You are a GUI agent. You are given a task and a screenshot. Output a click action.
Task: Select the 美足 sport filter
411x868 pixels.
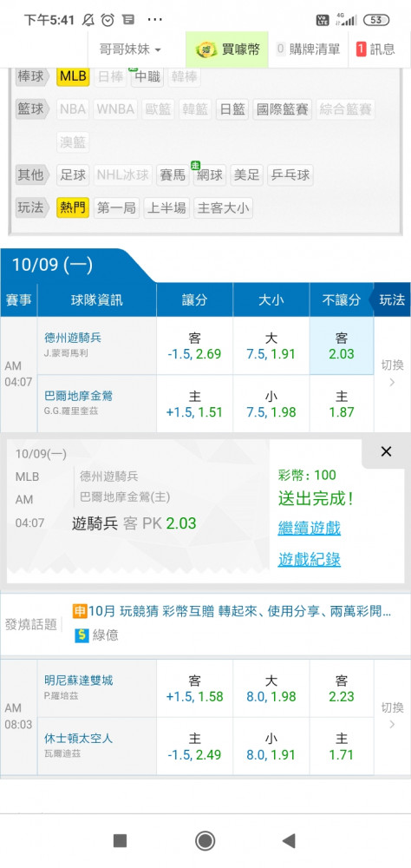(246, 175)
